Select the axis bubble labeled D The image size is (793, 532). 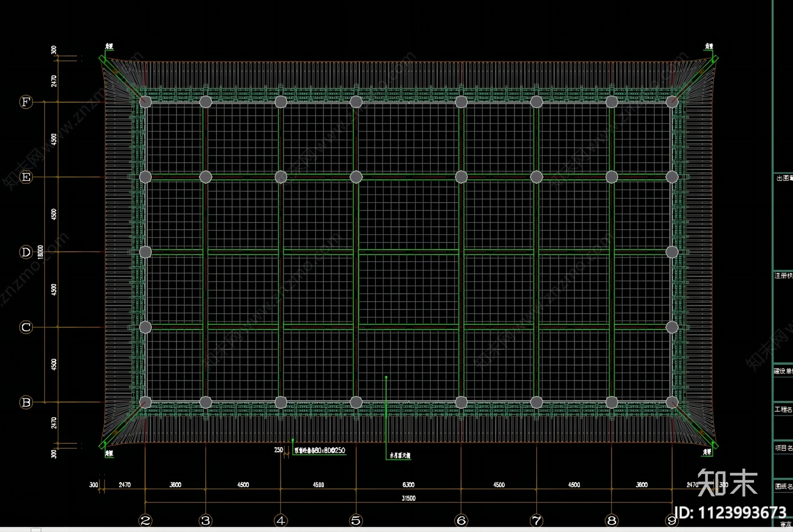tap(26, 252)
